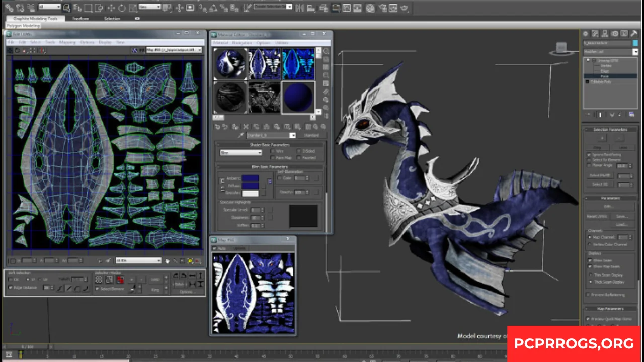The image size is (644, 362).
Task: Click the Mirror tool icon
Action: pos(301,8)
